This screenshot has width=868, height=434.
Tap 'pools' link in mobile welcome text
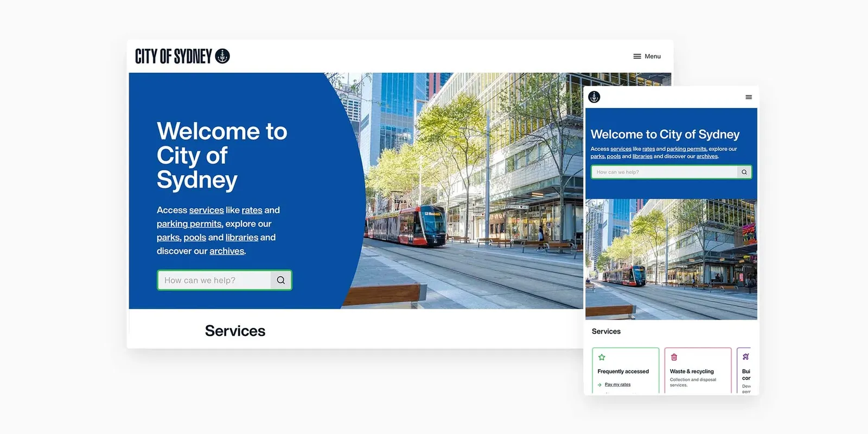[x=614, y=156]
